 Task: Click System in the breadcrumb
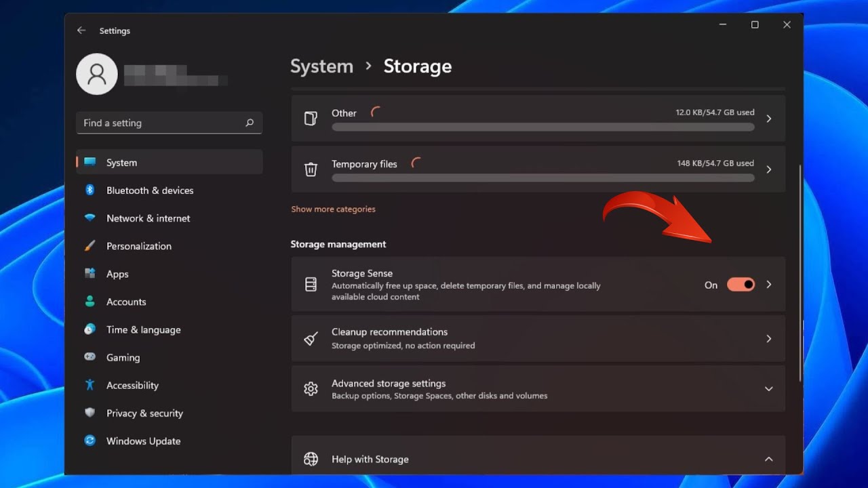click(321, 66)
